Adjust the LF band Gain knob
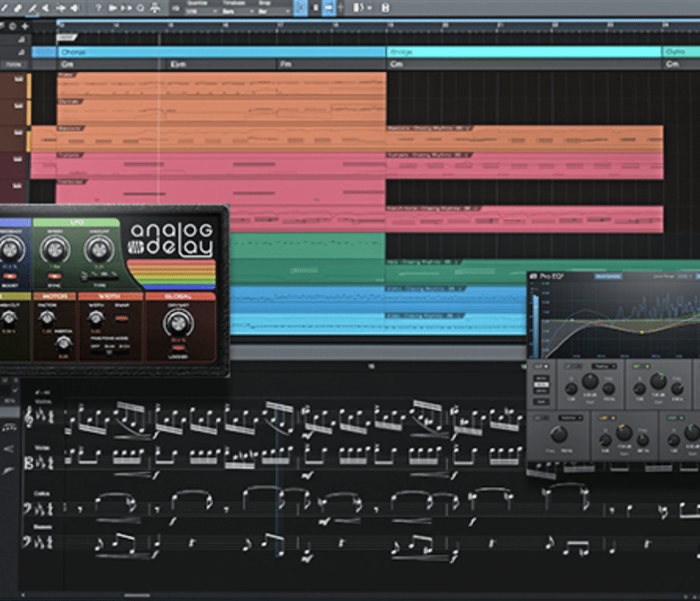Screen dimensions: 700x601 [591, 381]
